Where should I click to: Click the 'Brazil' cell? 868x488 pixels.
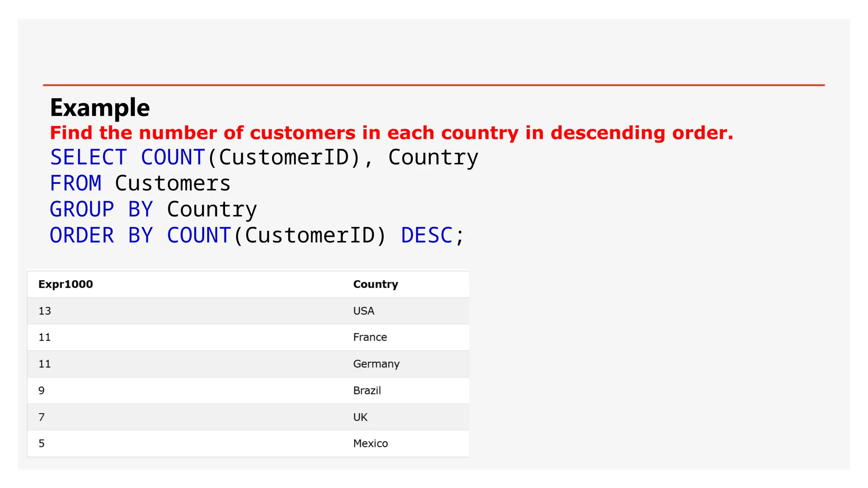coord(367,391)
